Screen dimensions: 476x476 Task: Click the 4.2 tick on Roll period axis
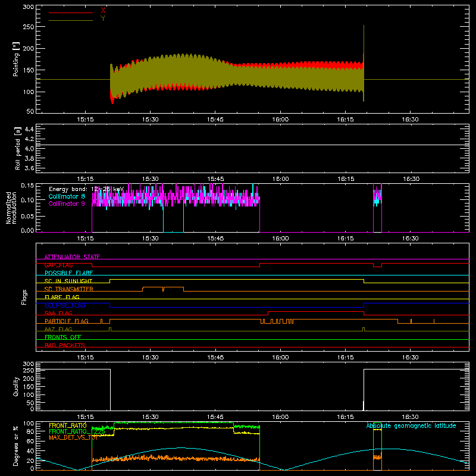click(29, 139)
